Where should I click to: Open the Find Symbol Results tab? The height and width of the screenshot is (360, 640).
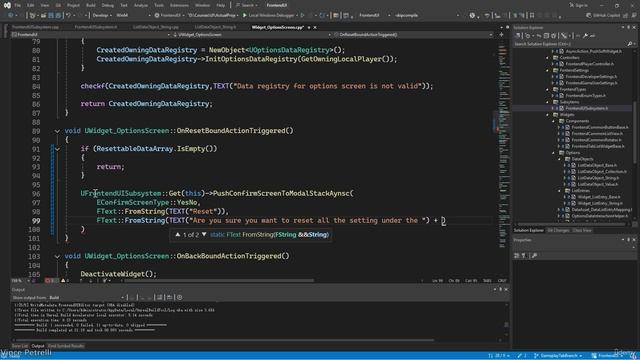[66, 346]
